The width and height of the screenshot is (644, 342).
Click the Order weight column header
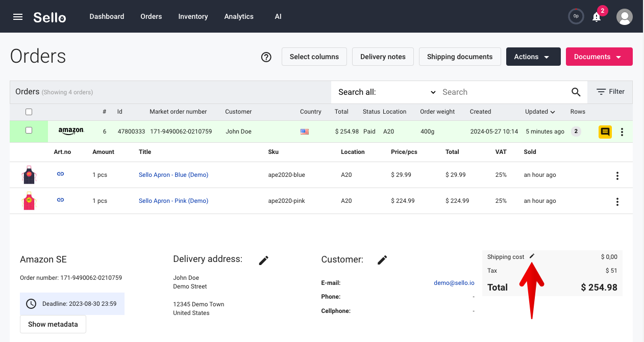click(437, 112)
